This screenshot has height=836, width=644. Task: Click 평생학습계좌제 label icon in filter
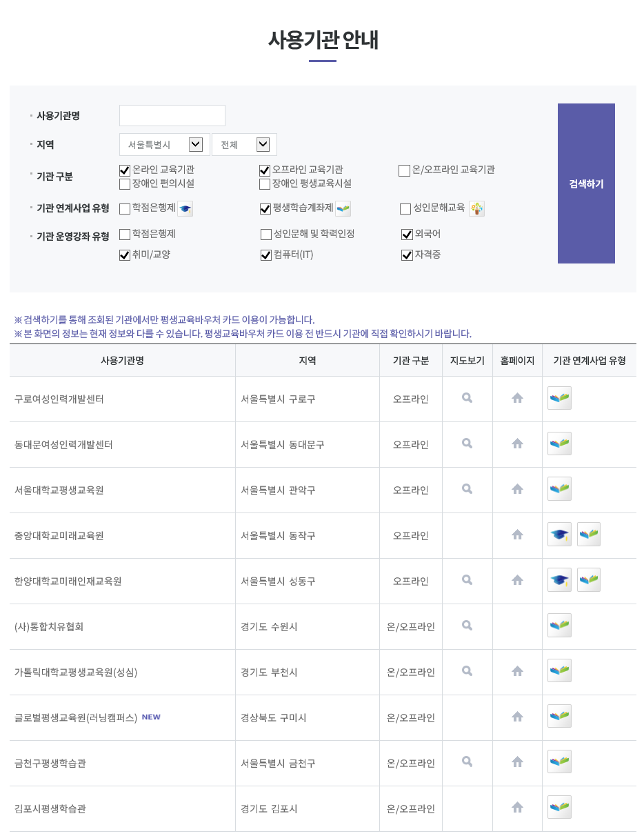(x=343, y=208)
